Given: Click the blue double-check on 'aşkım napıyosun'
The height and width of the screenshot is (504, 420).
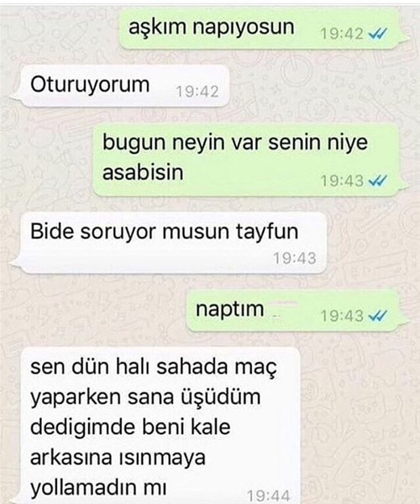Looking at the screenshot, I should click(377, 33).
